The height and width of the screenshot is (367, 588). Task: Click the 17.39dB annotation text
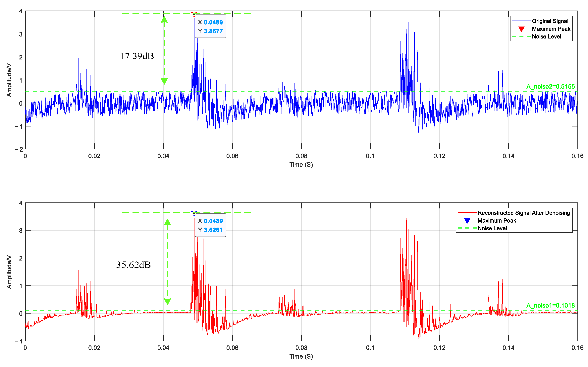(x=137, y=56)
